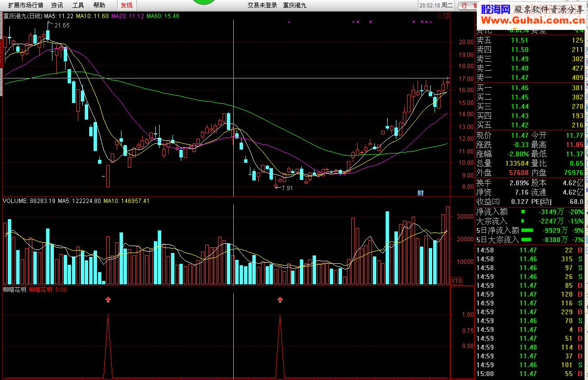Click the 收益(三) 0.127 earnings value
588x380 pixels.
coord(519,202)
